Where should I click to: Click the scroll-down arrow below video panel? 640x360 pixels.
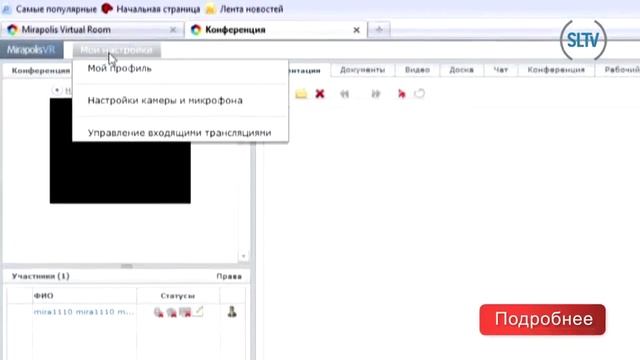click(243, 256)
